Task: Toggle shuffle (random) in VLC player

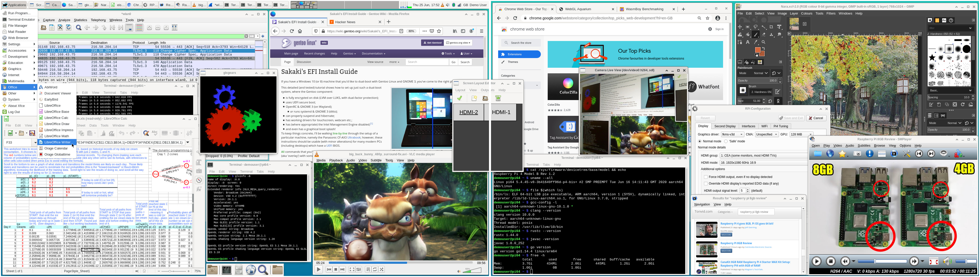Action: tap(381, 269)
